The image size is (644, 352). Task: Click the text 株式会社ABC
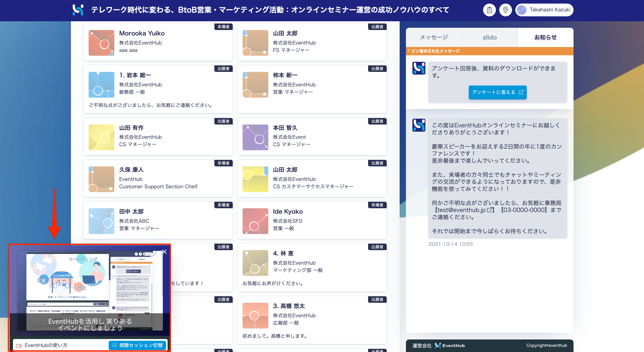(134, 221)
